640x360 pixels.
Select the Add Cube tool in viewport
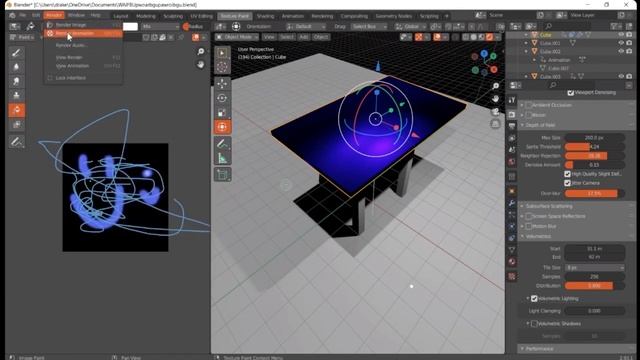[222, 175]
